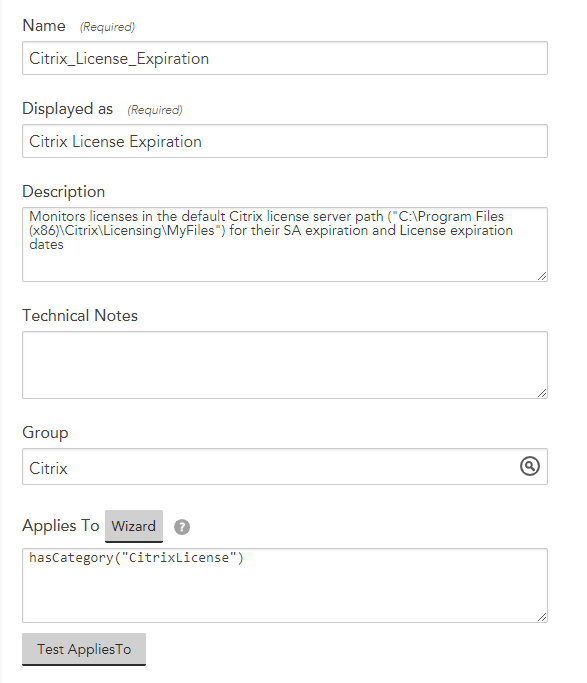Grab the Applies To box resize handle
Viewport: 587px width, 683px height.
pyautogui.click(x=542, y=617)
